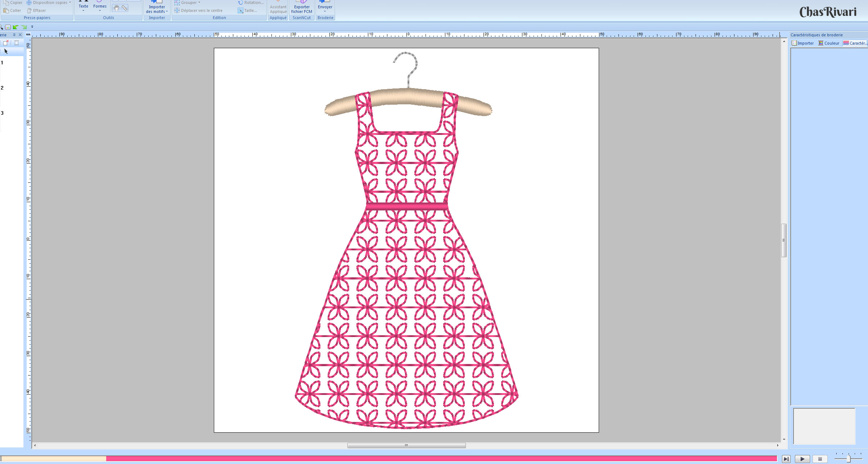Click the Copier clipboard command
The width and height of the screenshot is (868, 464).
click(13, 3)
